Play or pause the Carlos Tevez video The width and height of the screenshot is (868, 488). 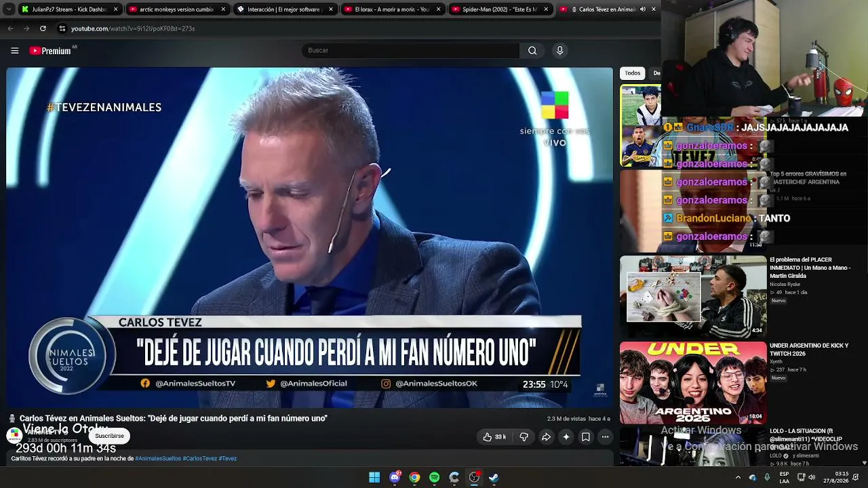pyautogui.click(x=309, y=237)
